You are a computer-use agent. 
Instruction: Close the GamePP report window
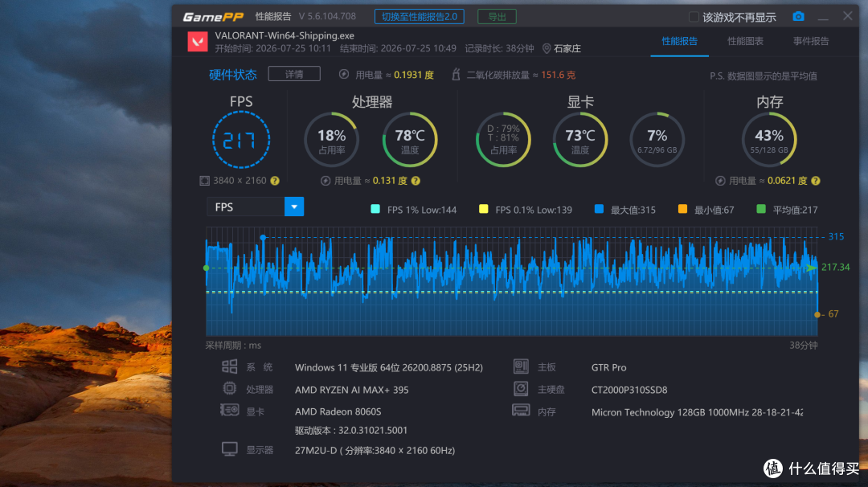pos(848,16)
